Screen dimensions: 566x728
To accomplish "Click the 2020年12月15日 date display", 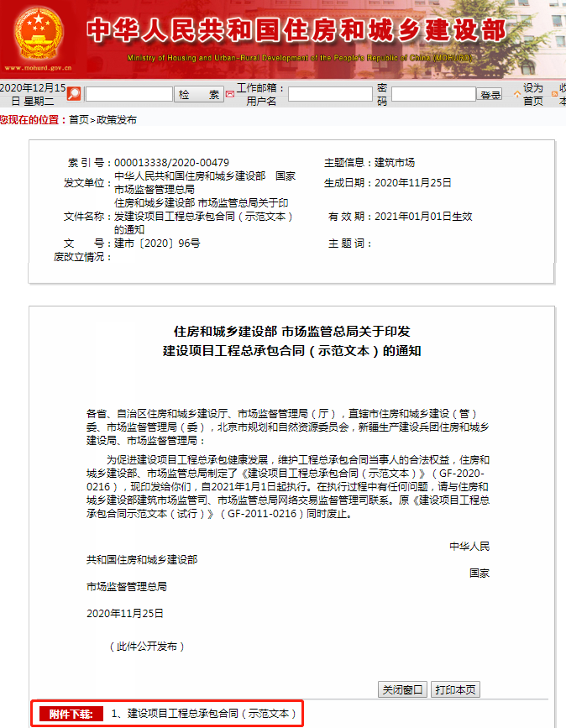I will click(x=33, y=94).
